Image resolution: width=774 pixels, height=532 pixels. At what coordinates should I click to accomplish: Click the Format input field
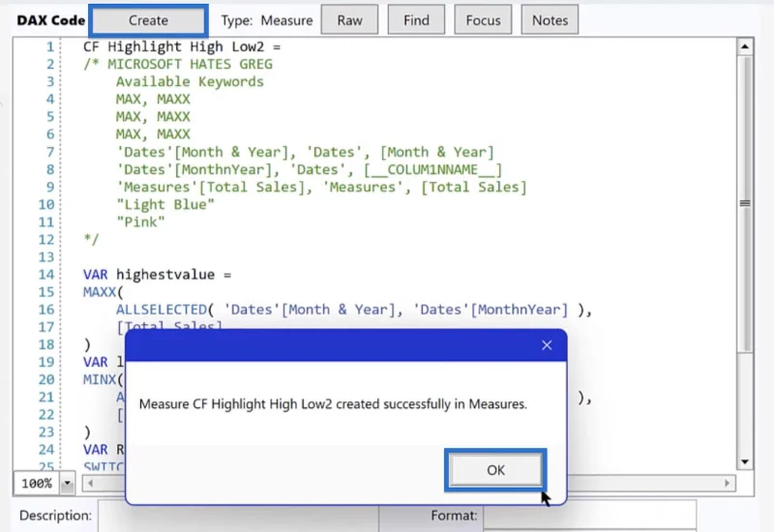[590, 516]
